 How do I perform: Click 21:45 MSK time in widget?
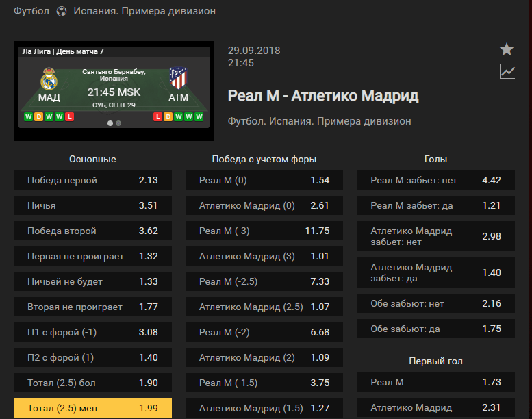[114, 92]
